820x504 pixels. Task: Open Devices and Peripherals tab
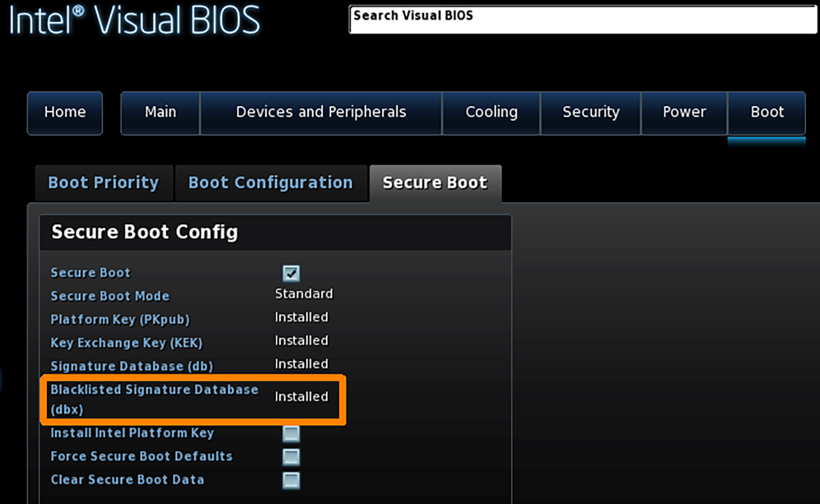coord(321,112)
